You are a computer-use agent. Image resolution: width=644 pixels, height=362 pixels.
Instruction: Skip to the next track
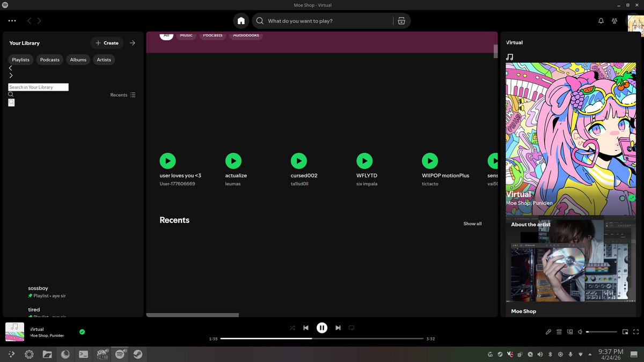(338, 328)
